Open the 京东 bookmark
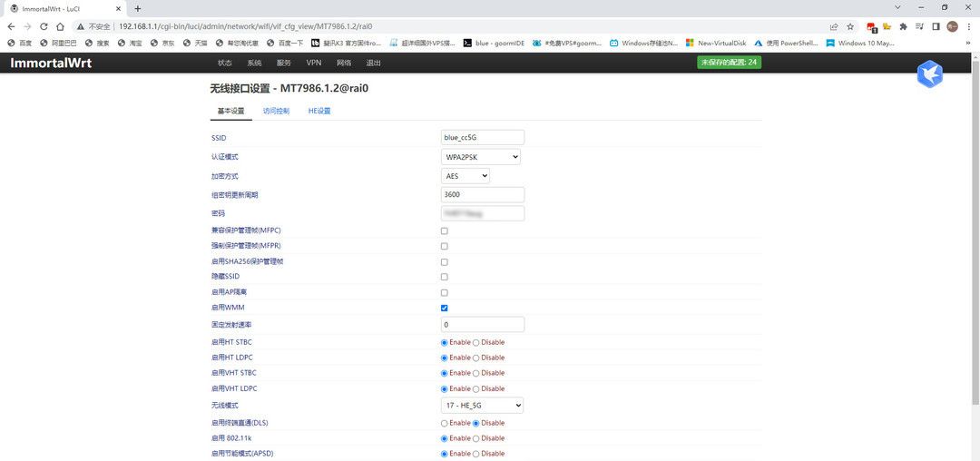The image size is (980, 461). (162, 43)
